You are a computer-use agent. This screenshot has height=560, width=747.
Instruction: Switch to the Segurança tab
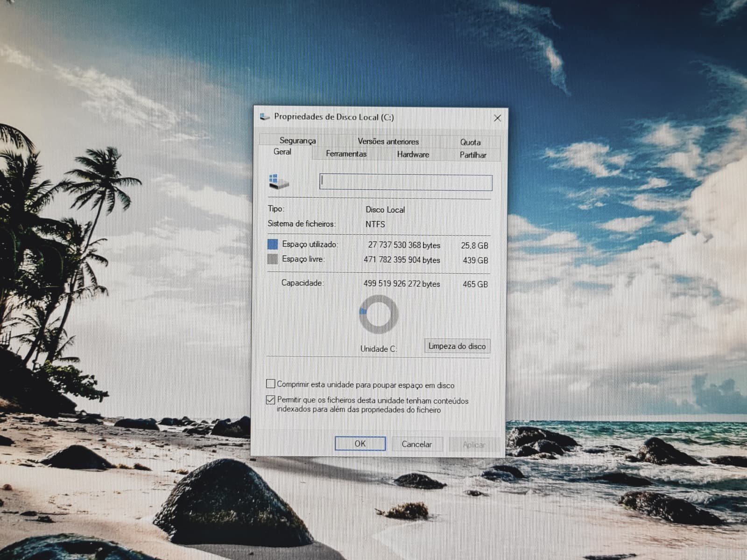coord(298,140)
